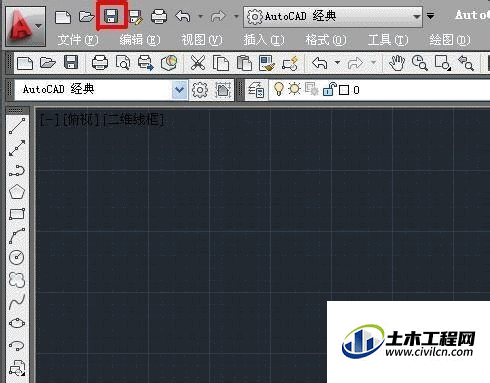Viewport: 490px width, 383px height.
Task: Toggle the layer on/off lightbulb
Action: tap(278, 89)
